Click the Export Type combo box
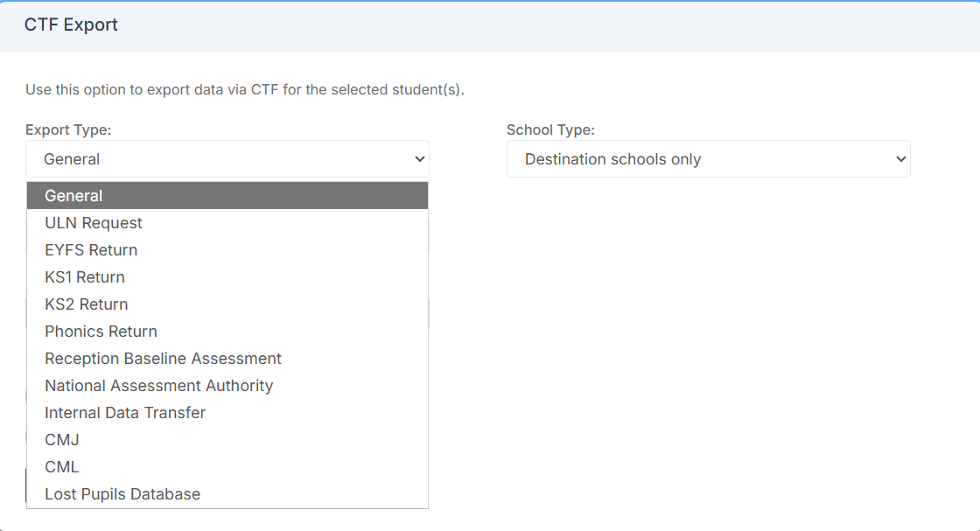Image resolution: width=980 pixels, height=531 pixels. (227, 158)
